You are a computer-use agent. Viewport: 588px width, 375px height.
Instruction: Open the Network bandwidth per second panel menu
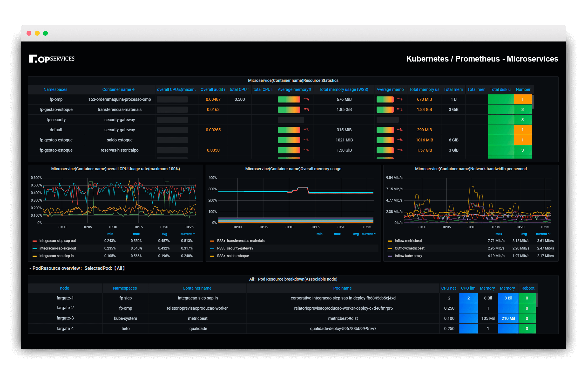tap(471, 169)
